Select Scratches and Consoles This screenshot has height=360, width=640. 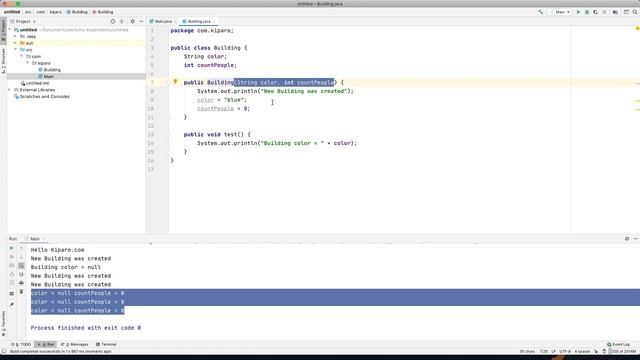tap(42, 97)
